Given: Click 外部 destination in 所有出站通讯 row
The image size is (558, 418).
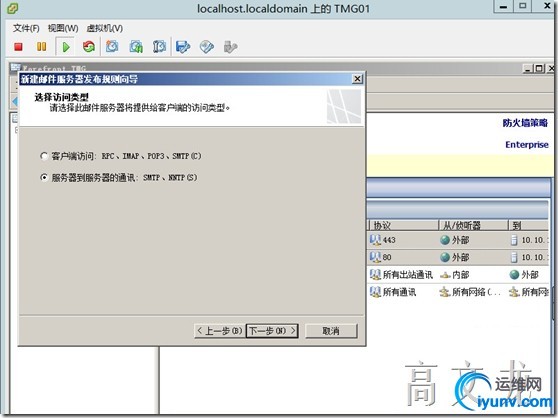Looking at the screenshot, I should coord(524,275).
